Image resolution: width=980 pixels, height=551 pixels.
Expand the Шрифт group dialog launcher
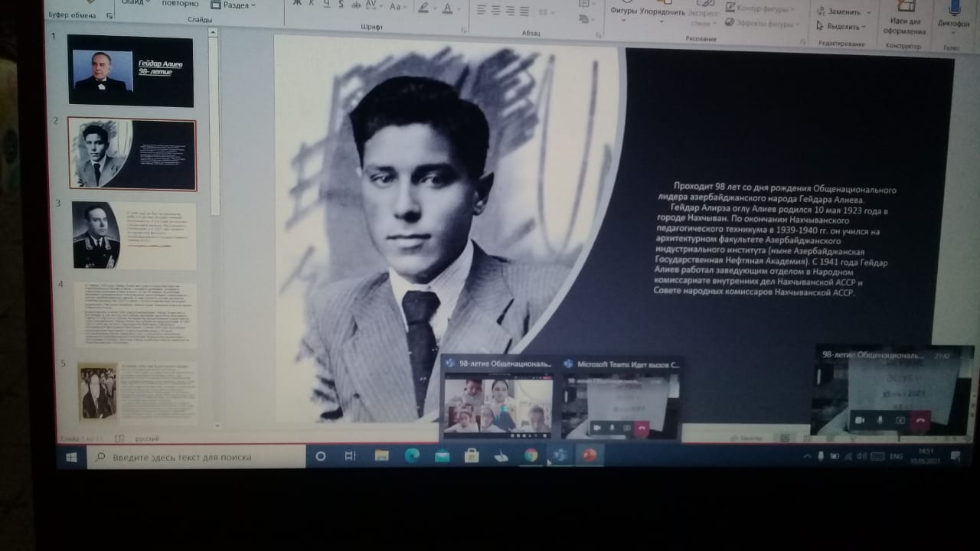click(x=463, y=30)
